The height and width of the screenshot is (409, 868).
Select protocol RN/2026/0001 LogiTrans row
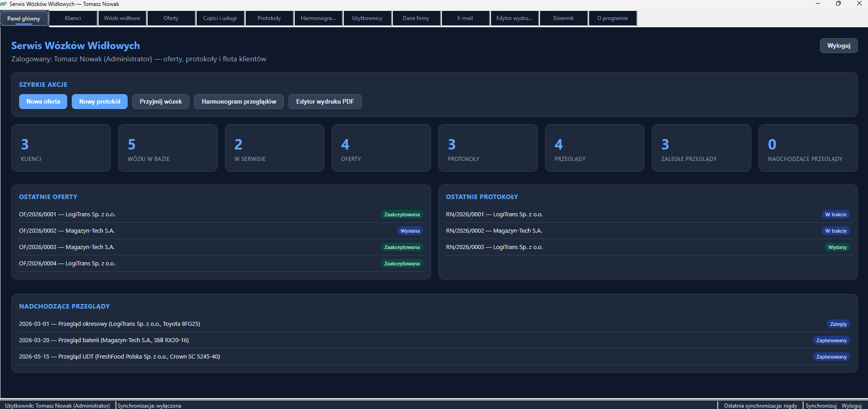[648, 214]
